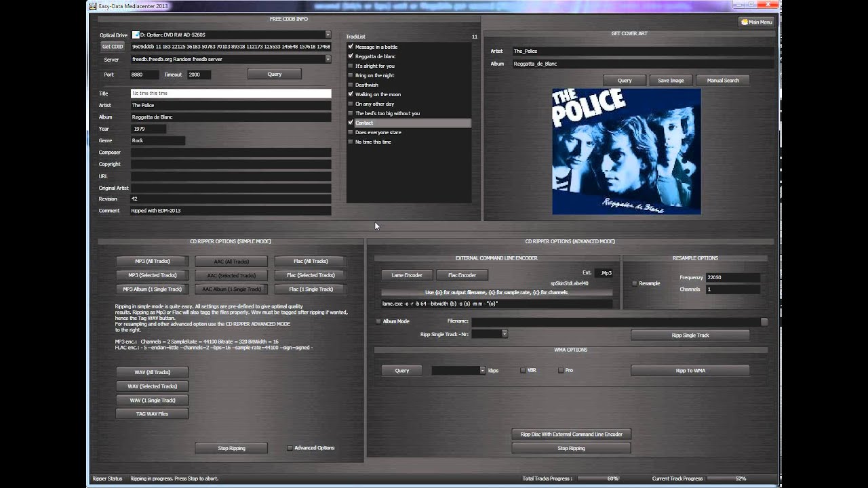Select the Lame Encoder button
This screenshot has width=868, height=488.
[407, 275]
